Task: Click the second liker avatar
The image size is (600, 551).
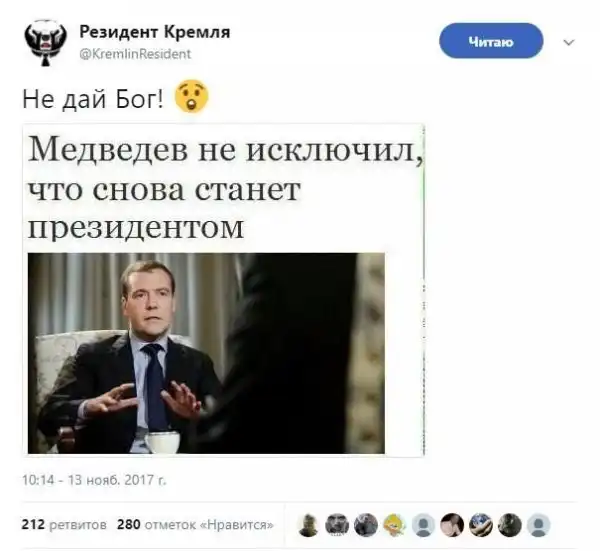Action: pos(337,525)
